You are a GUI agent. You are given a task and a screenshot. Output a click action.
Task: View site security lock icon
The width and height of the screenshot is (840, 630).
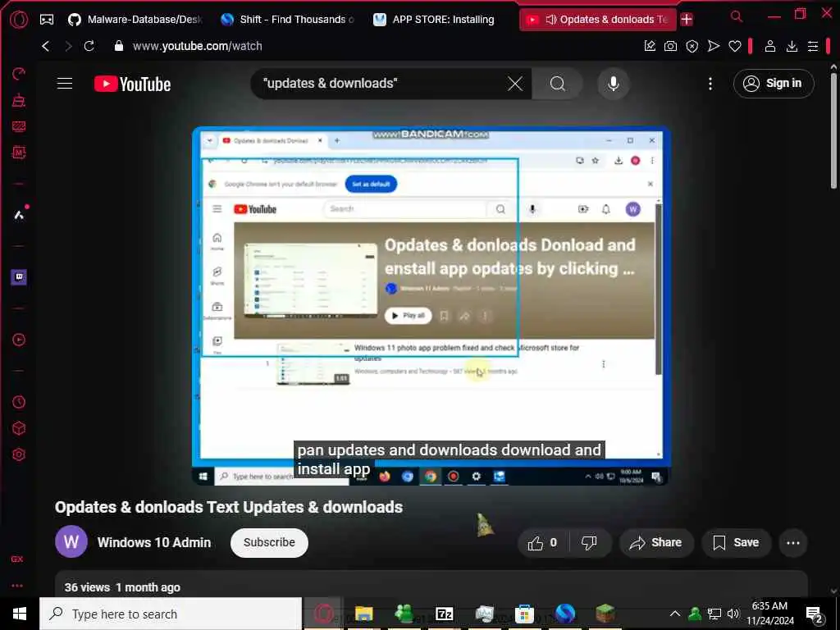(119, 46)
